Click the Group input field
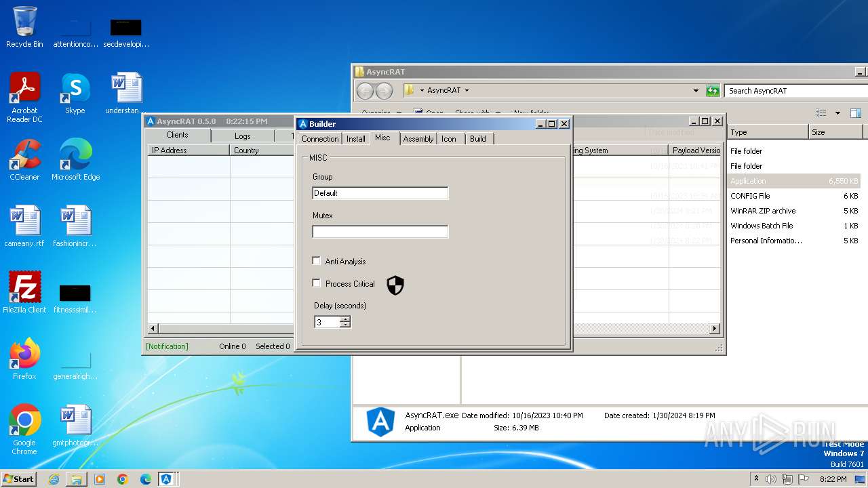The image size is (868, 488). click(380, 193)
